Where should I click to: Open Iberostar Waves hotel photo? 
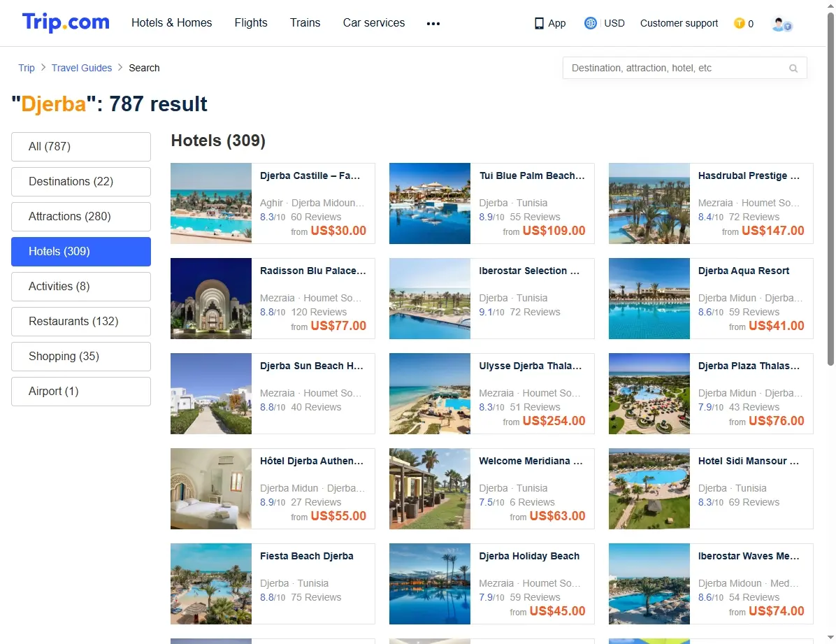point(649,584)
